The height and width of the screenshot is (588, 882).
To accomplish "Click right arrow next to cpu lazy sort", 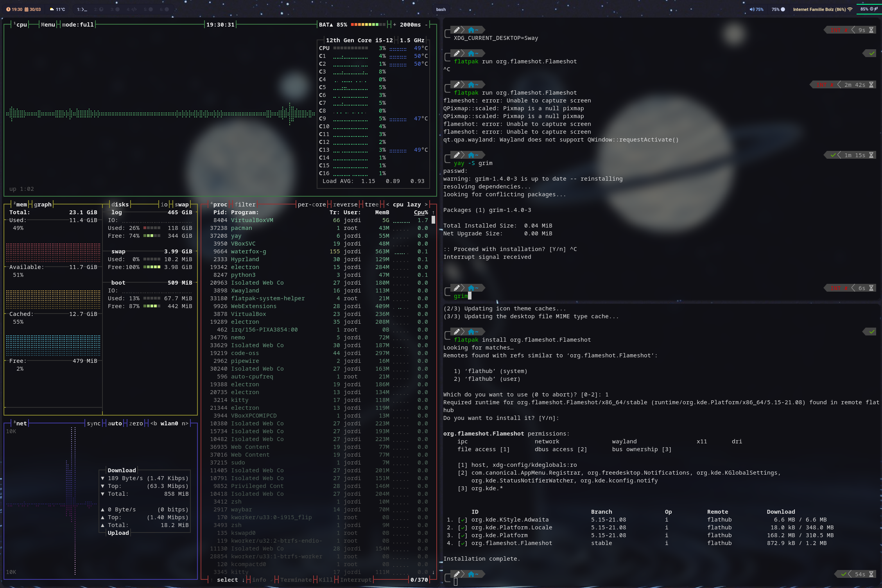I will 426,204.
